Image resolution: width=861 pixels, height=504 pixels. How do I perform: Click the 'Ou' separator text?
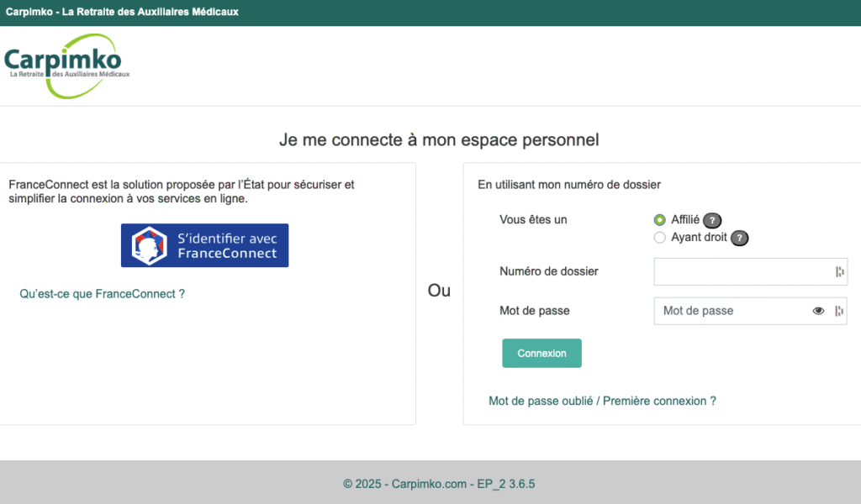tap(439, 290)
